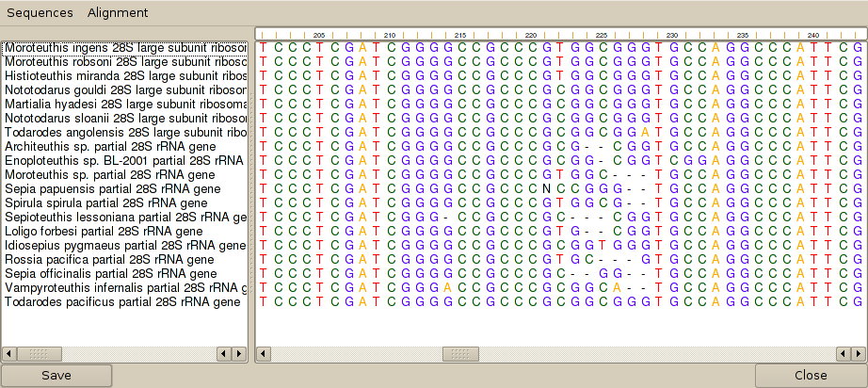Click the names list horizontal scrollbar thumb

[x=39, y=353]
